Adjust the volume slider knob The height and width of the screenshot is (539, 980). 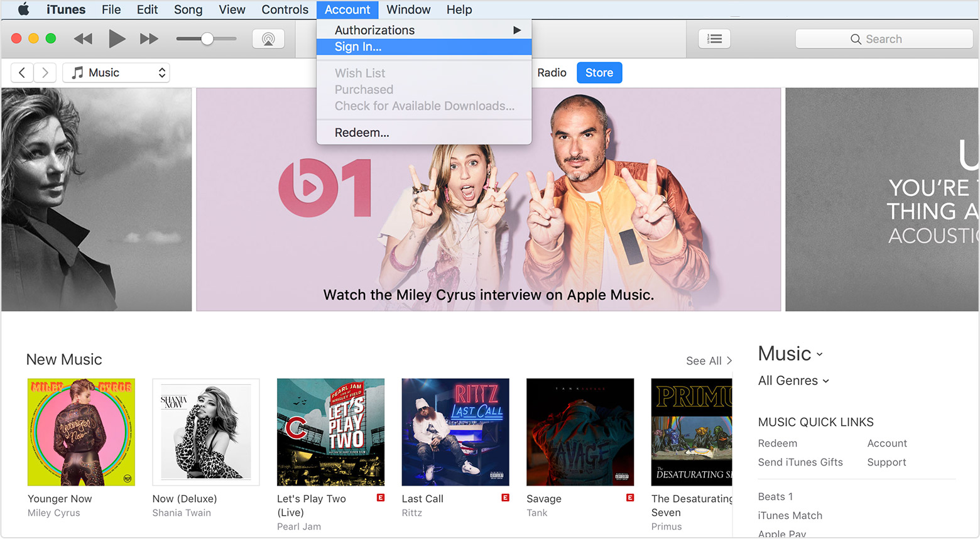(207, 39)
